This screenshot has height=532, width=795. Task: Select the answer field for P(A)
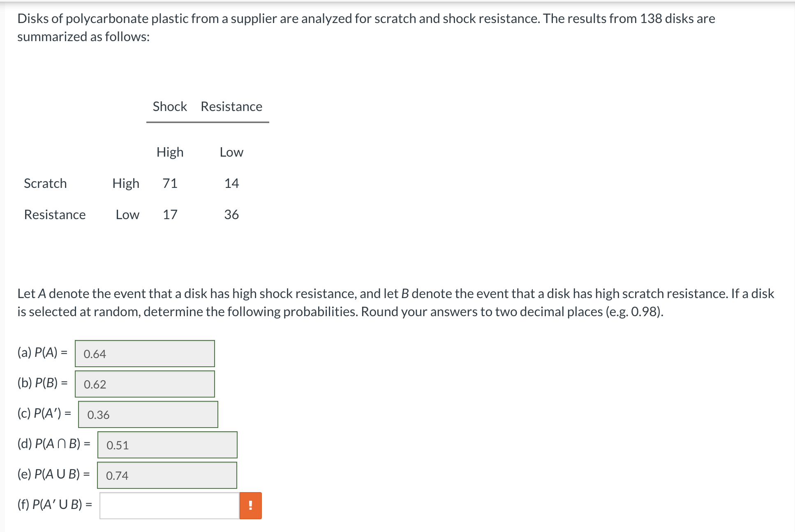(145, 354)
